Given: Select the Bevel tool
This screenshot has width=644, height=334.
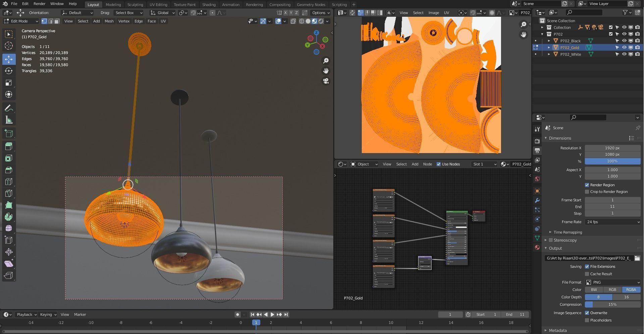Looking at the screenshot, I should [x=9, y=170].
